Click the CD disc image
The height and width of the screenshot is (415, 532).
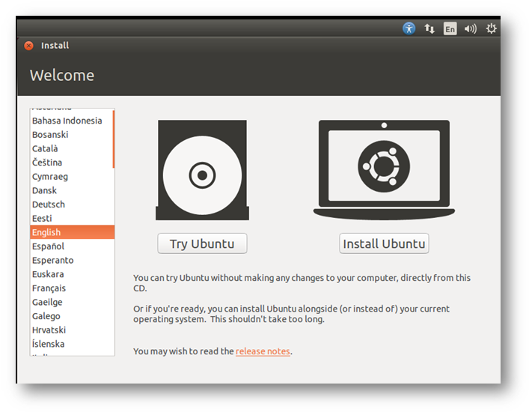(x=202, y=170)
